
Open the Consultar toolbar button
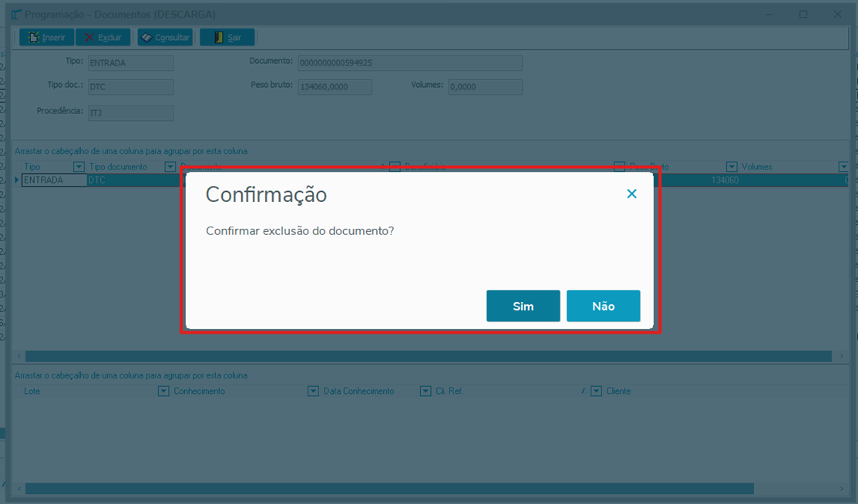tap(165, 37)
